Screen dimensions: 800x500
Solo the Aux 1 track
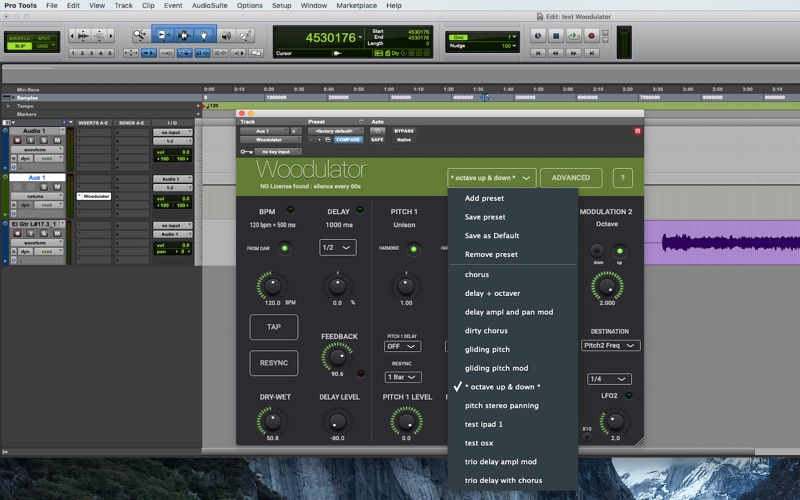[44, 187]
